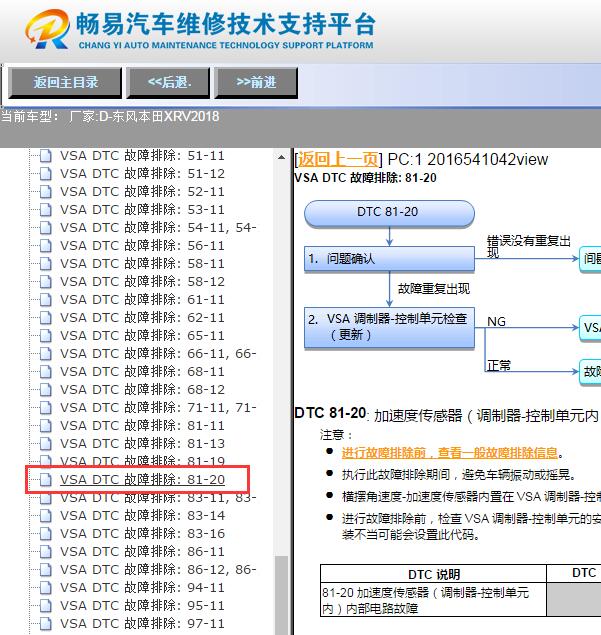Click the 当前车型 东风本田XRV2018 text
601x635 pixels.
point(110,117)
